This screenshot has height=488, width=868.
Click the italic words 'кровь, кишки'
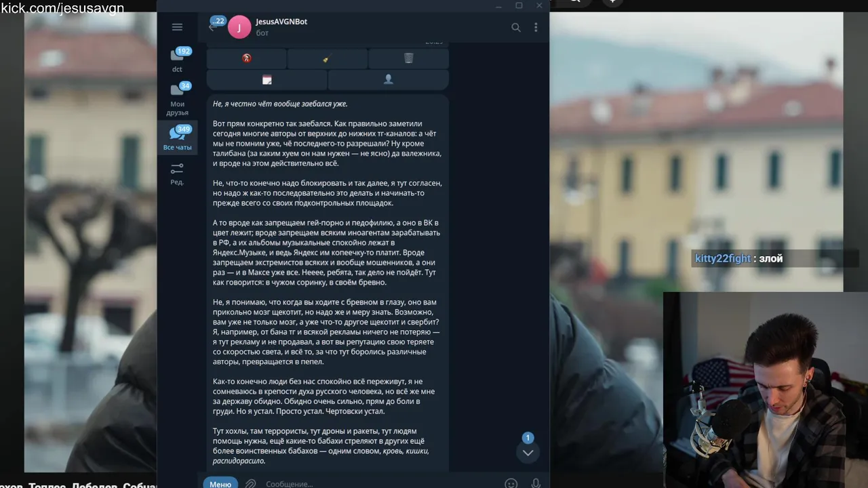(406, 451)
